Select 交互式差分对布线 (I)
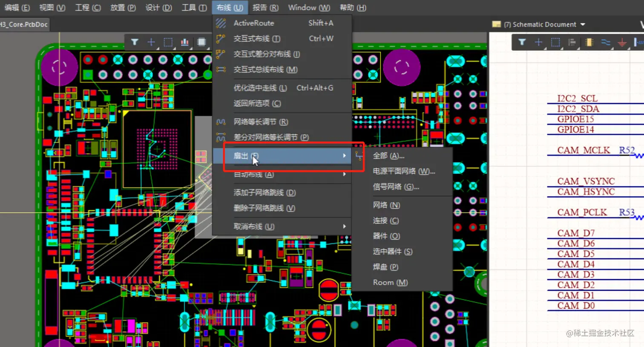This screenshot has width=644, height=347. pos(282,54)
